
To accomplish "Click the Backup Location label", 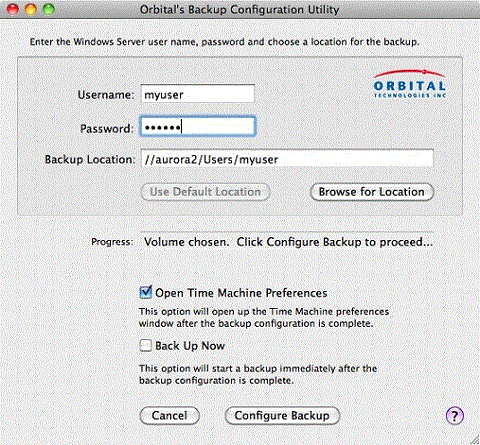I will point(90,159).
